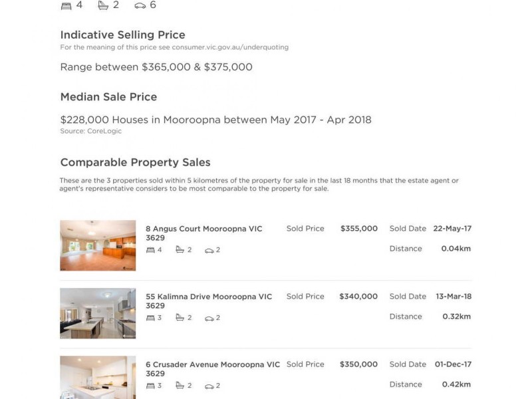
Task: Click the Indicative Selling Price heading
Action: click(122, 35)
